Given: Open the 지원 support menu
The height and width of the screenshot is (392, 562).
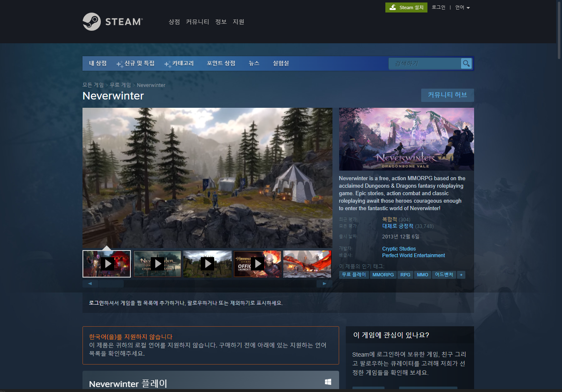Looking at the screenshot, I should [x=238, y=22].
